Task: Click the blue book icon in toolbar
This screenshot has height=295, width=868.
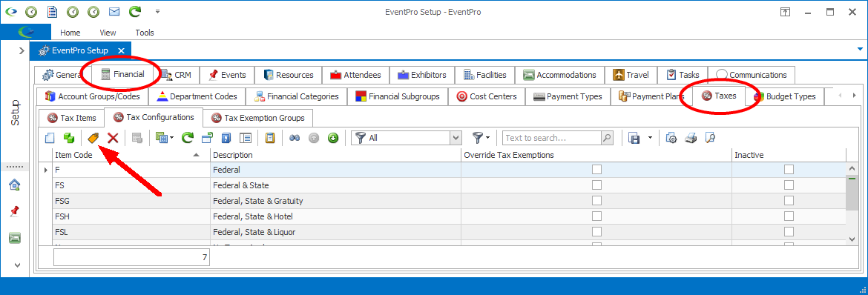Action: 226,138
